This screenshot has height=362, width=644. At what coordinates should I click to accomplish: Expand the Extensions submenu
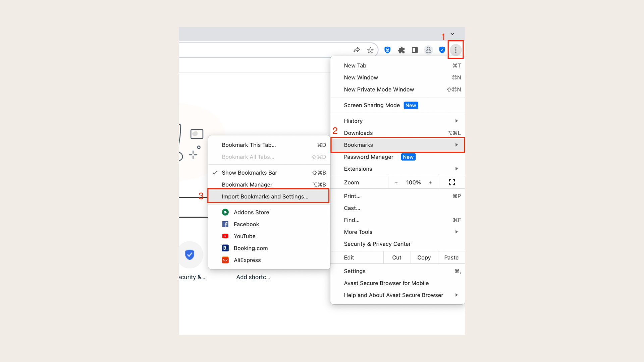[x=398, y=169]
